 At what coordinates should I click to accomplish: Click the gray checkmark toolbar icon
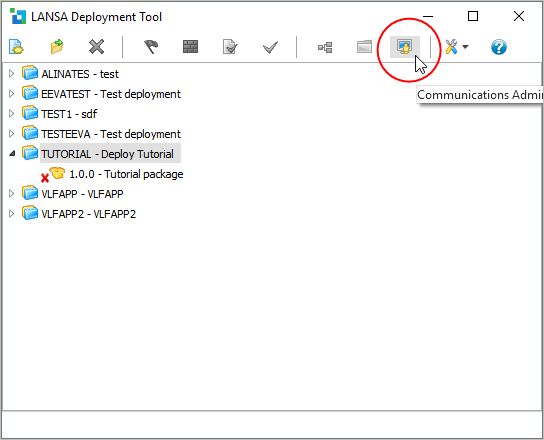pos(270,47)
